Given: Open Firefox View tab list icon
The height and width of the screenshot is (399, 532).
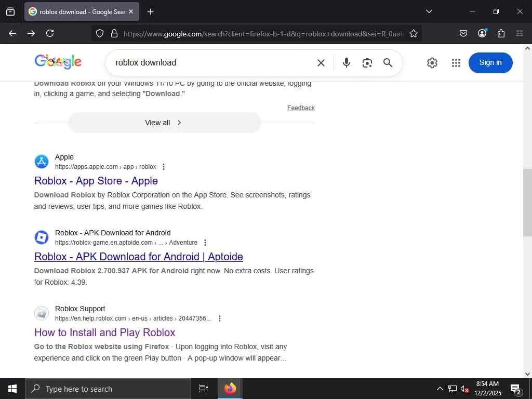Looking at the screenshot, I should pos(10,11).
